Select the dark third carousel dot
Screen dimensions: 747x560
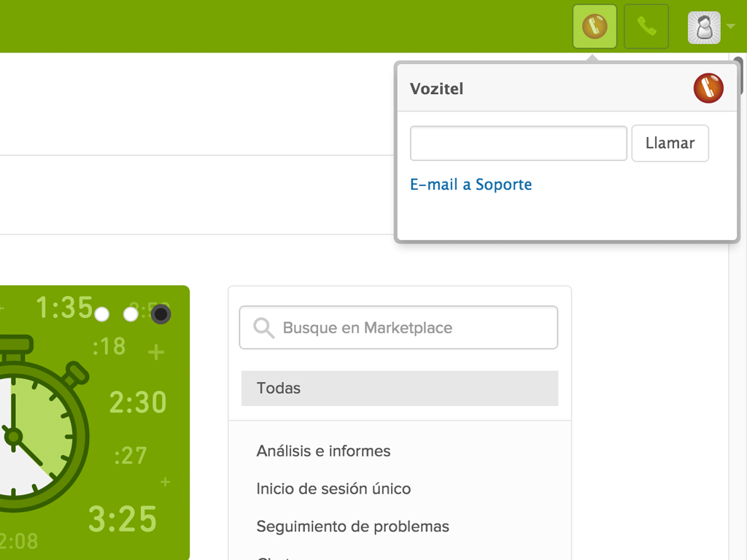[160, 314]
